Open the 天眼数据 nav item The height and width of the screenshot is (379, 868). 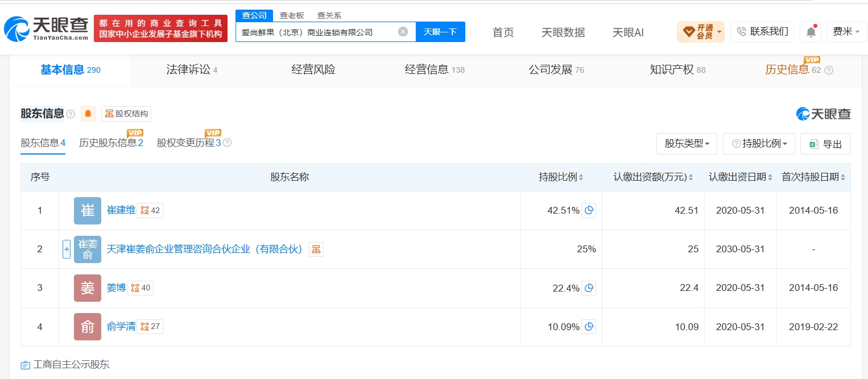[x=563, y=32]
